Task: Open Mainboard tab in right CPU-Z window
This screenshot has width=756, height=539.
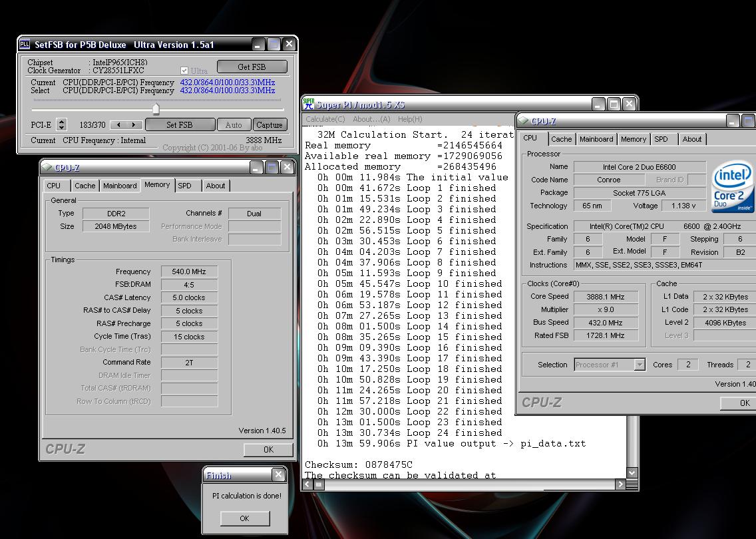Action: [596, 139]
